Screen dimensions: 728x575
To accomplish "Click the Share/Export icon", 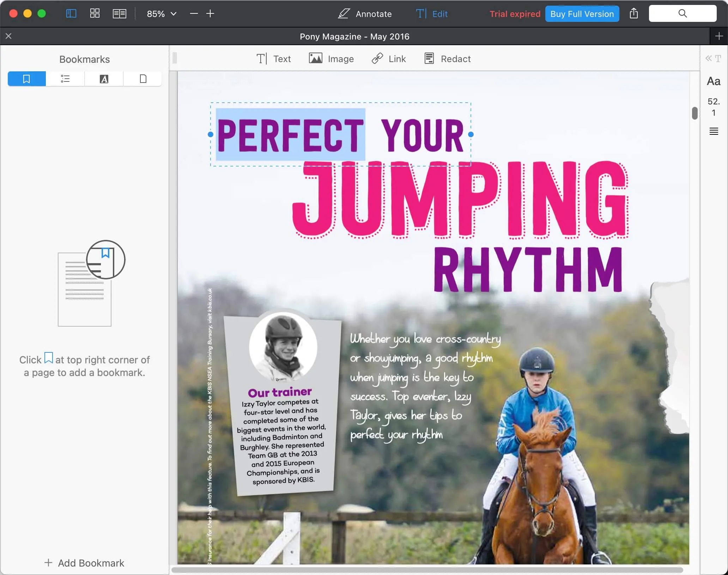I will pyautogui.click(x=634, y=14).
